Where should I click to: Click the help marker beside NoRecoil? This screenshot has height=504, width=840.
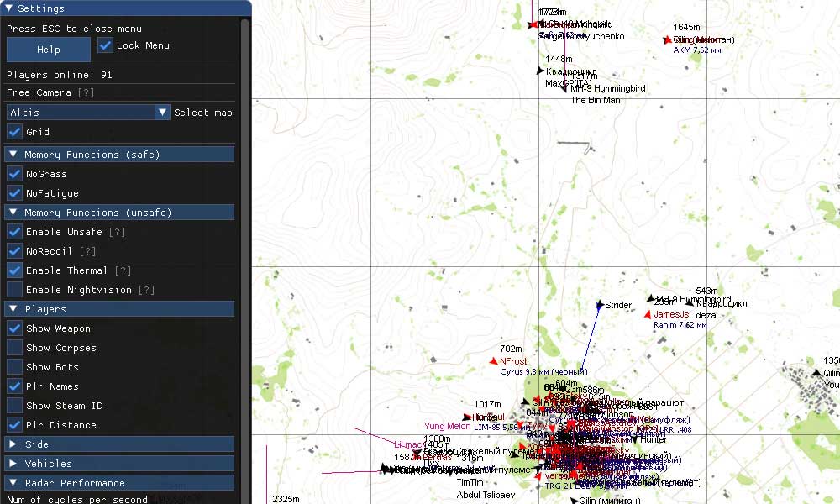coord(87,251)
